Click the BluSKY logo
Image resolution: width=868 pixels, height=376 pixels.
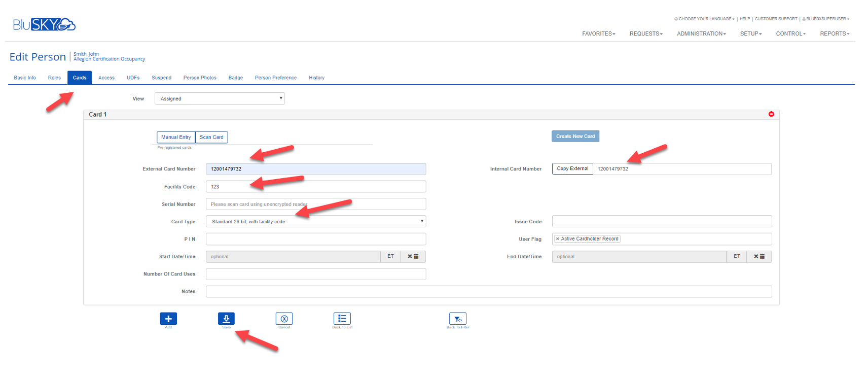tap(44, 24)
